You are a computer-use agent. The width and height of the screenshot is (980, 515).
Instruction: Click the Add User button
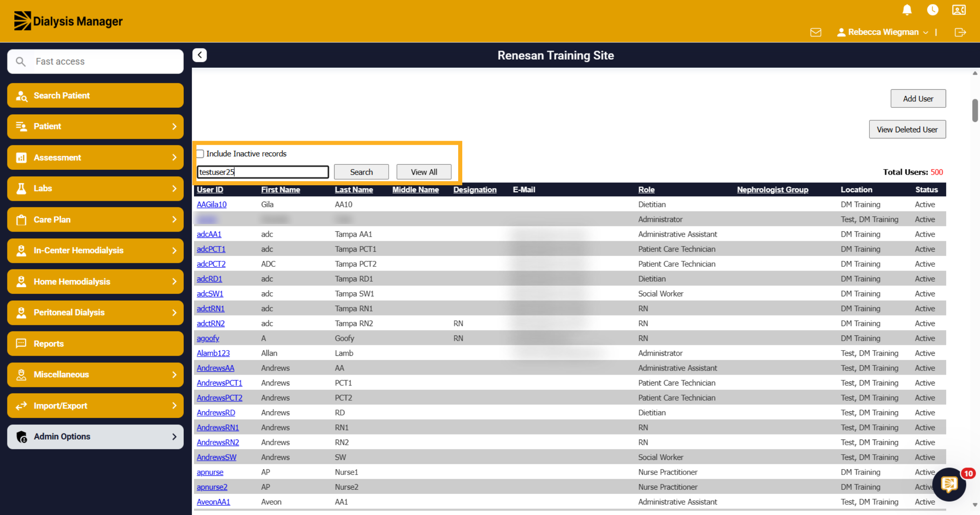coord(918,99)
